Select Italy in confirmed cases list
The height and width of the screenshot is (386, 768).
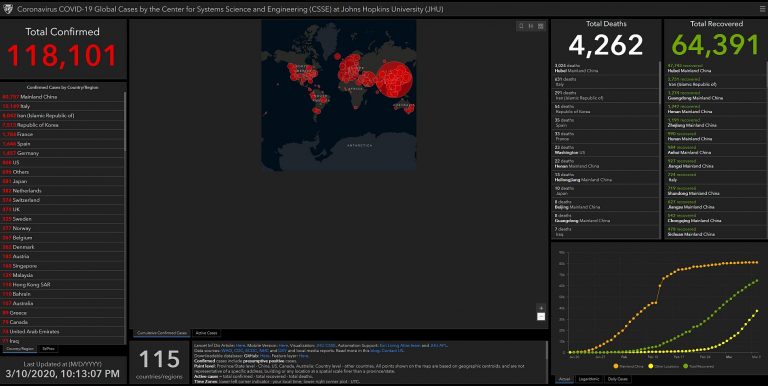tap(62, 106)
